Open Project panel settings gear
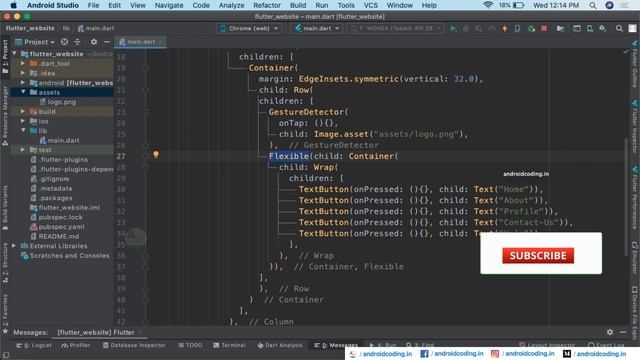640x360 pixels. point(94,42)
